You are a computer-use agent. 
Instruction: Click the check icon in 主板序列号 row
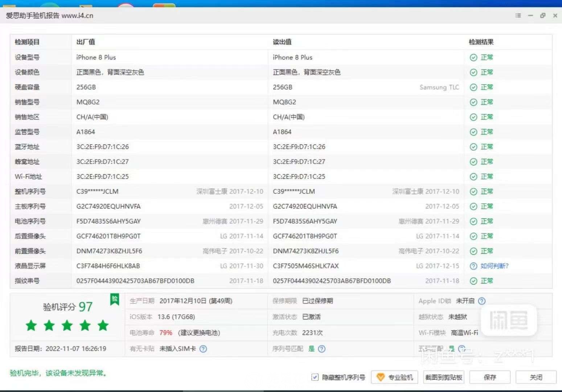tap(473, 206)
